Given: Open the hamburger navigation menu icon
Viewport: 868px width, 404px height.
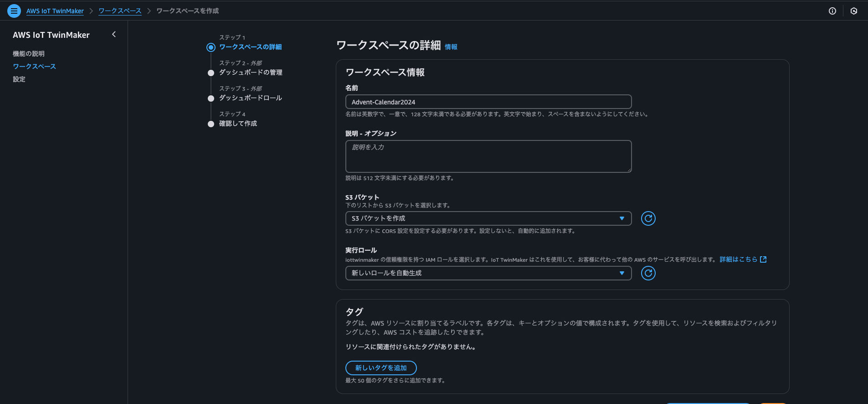Looking at the screenshot, I should point(14,11).
